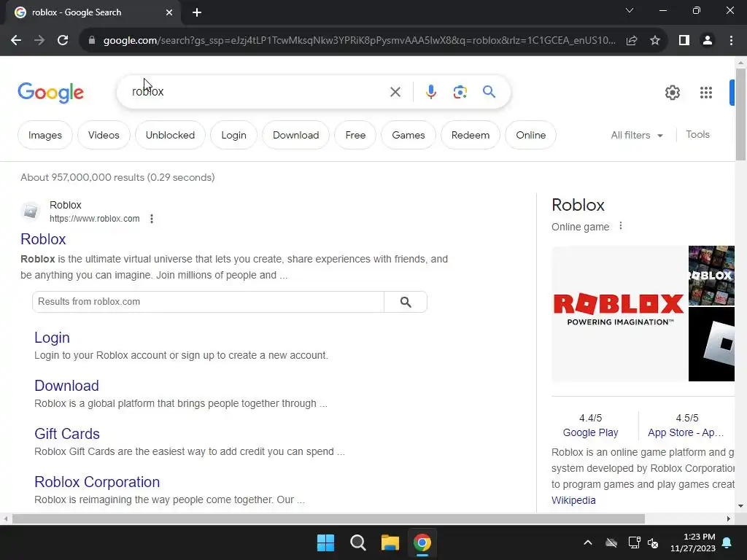
Task: Click the muted volume tray icon
Action: point(653,542)
